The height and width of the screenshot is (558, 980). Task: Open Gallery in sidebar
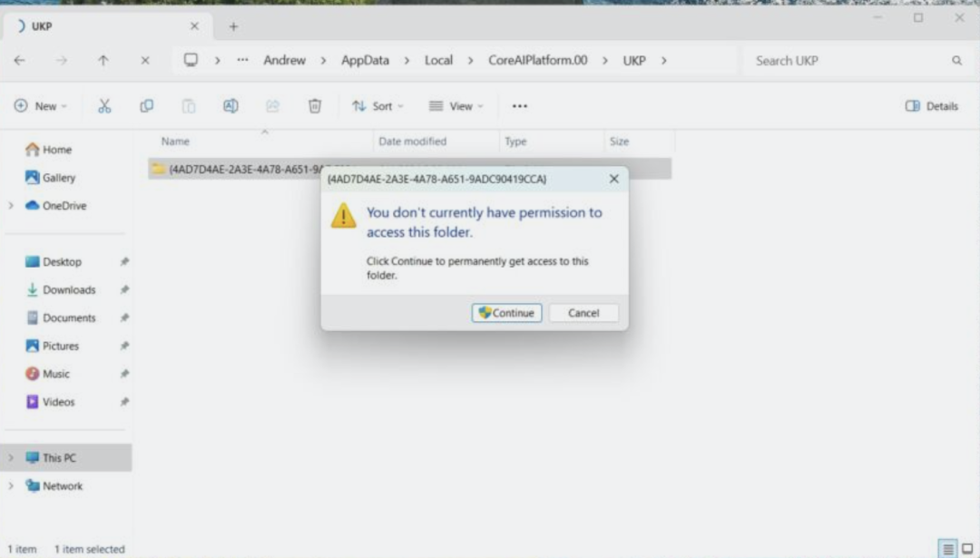[x=50, y=178]
